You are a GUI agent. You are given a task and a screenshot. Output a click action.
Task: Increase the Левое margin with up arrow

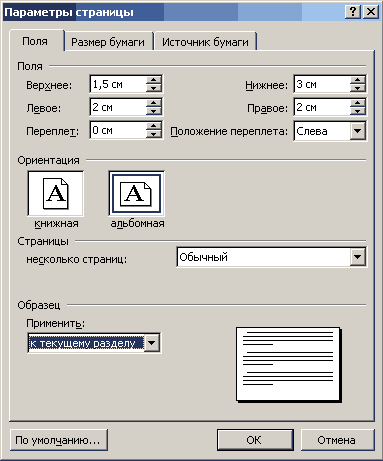coord(154,103)
